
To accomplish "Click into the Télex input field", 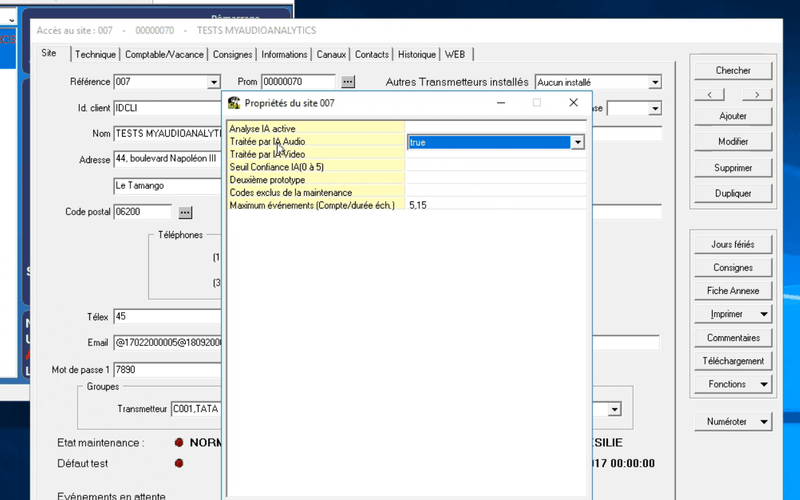I will click(x=165, y=317).
